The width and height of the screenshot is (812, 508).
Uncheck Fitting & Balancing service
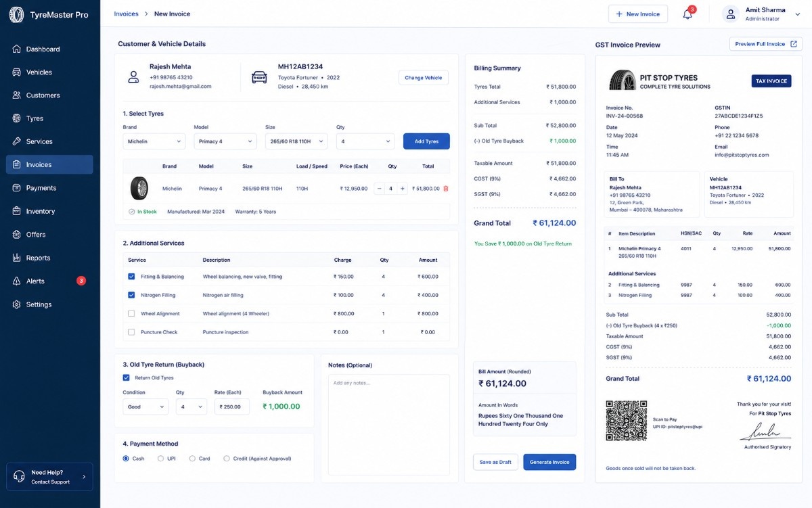point(131,277)
